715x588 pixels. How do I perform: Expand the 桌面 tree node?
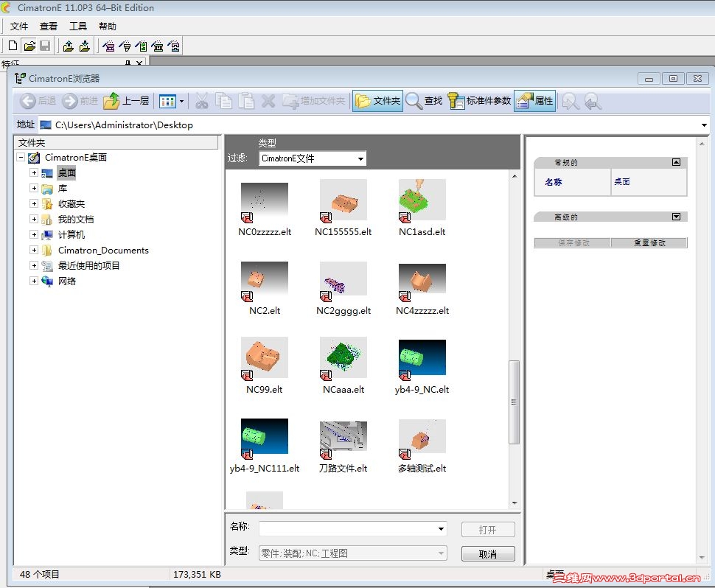34,172
